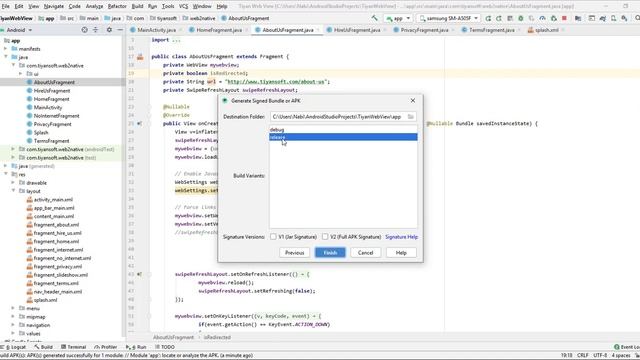Select the debug build variant
The width and height of the screenshot is (640, 360).
click(x=343, y=130)
